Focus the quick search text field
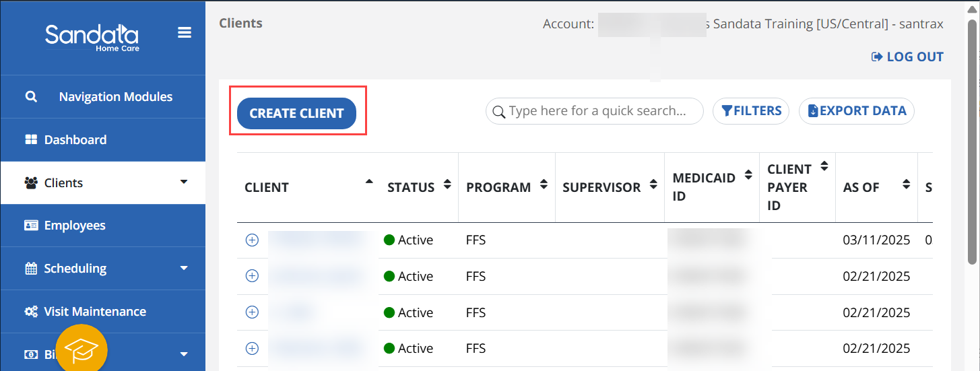This screenshot has width=980, height=371. [x=597, y=111]
